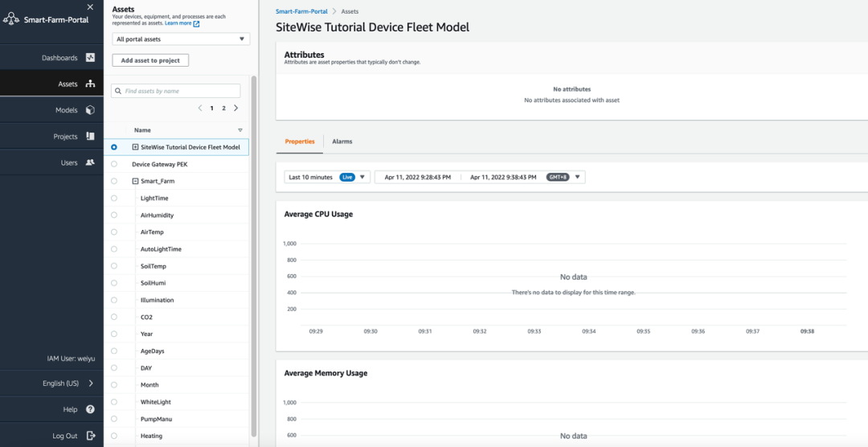Select the LightTime asset radio button
This screenshot has height=447, width=868.
114,198
